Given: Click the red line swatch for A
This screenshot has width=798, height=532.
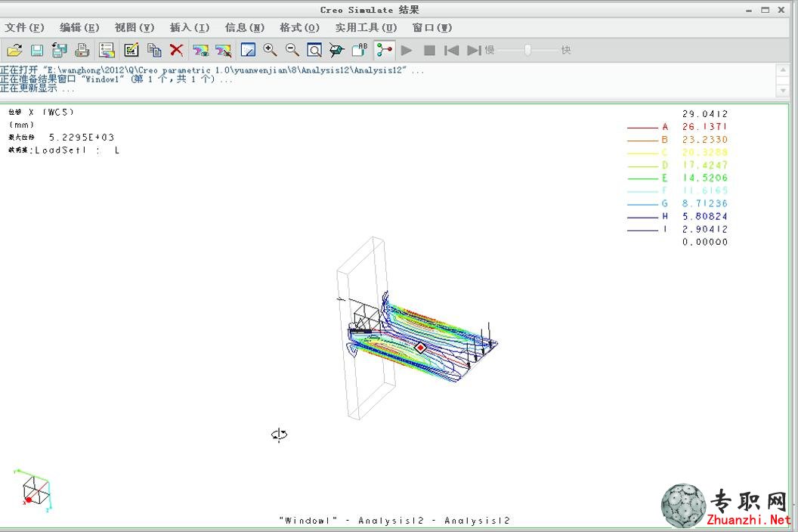Looking at the screenshot, I should click(x=642, y=127).
